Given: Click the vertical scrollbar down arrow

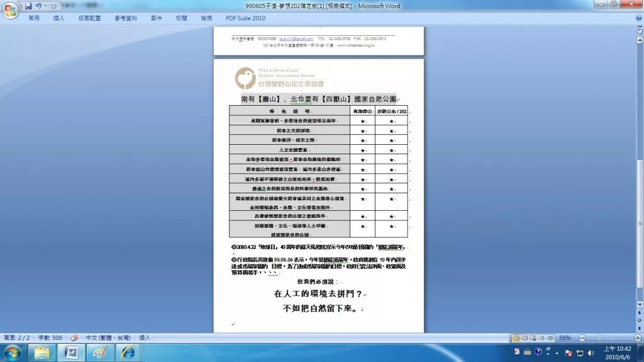Looking at the screenshot, I should 640,305.
